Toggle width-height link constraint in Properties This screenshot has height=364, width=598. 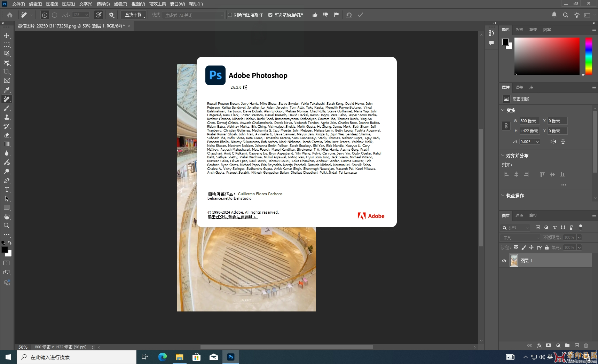point(506,126)
